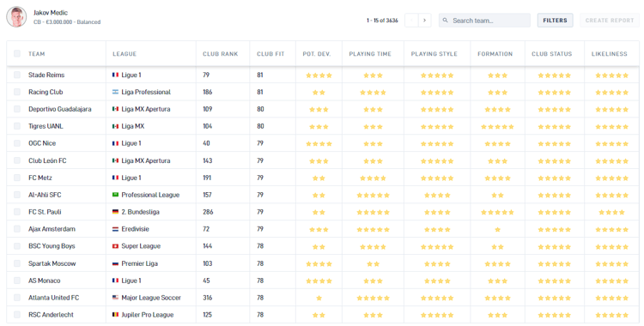Image resolution: width=644 pixels, height=326 pixels.
Task: Open the FILTERS panel
Action: [555, 20]
